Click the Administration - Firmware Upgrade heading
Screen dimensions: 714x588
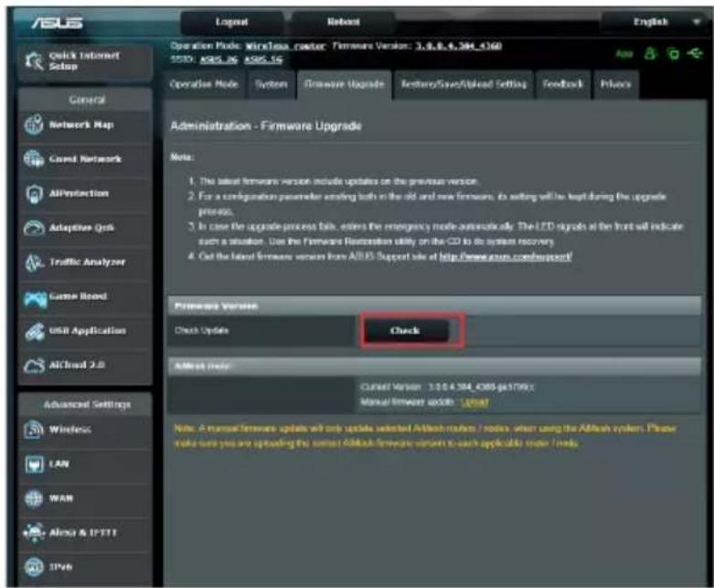click(266, 126)
